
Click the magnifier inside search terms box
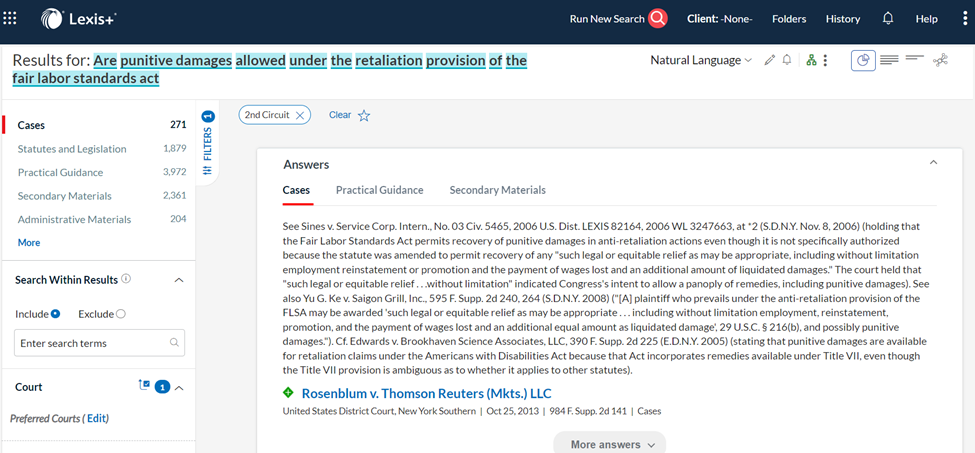[x=174, y=342]
